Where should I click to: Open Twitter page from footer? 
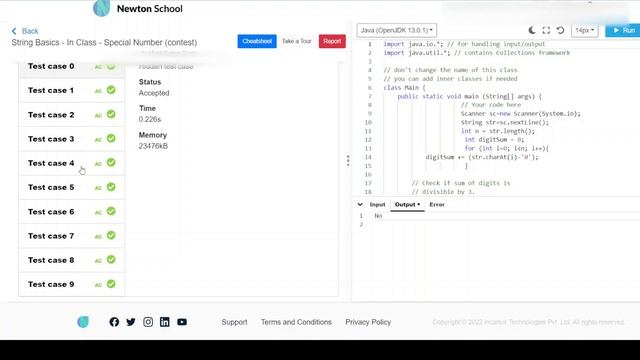pyautogui.click(x=131, y=322)
